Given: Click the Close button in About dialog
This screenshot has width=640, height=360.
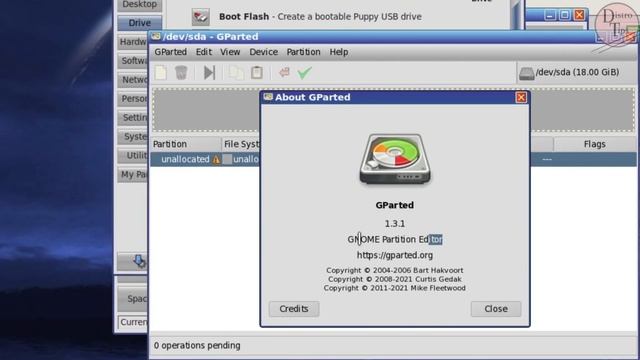Looking at the screenshot, I should pos(496,309).
